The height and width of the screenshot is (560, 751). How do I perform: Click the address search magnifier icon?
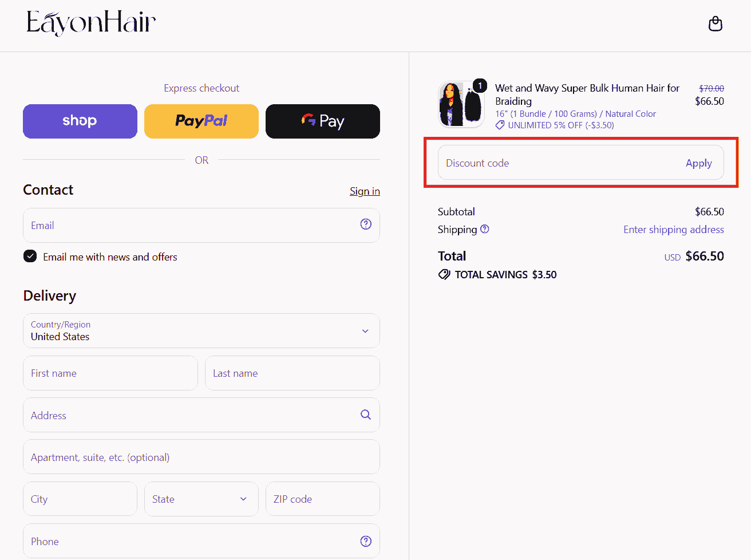pyautogui.click(x=366, y=415)
